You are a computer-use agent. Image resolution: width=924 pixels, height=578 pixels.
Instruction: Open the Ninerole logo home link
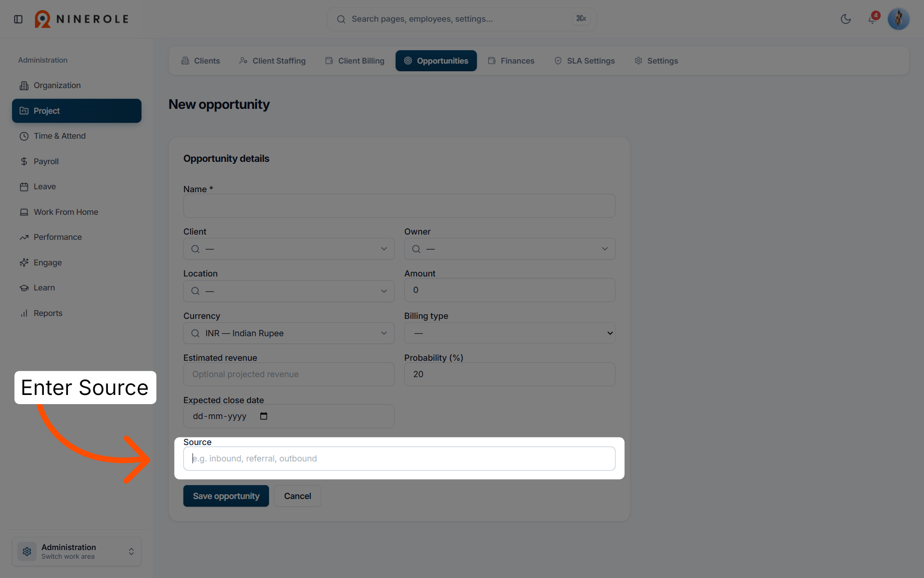tap(81, 19)
